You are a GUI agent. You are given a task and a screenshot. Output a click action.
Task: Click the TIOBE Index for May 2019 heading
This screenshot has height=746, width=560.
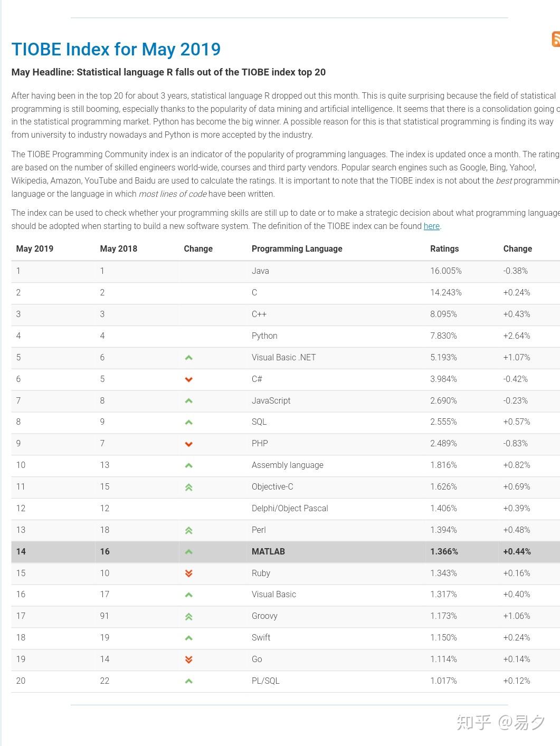click(x=116, y=50)
